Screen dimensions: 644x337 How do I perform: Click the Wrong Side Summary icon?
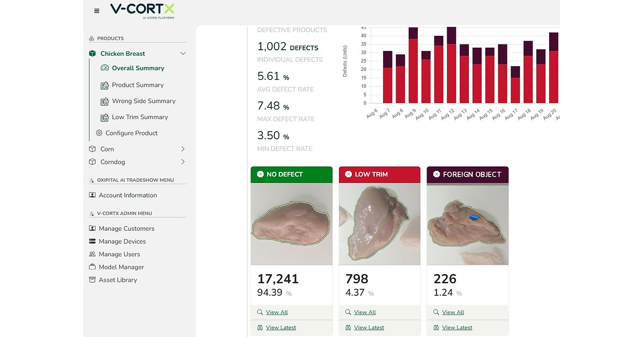coord(105,101)
